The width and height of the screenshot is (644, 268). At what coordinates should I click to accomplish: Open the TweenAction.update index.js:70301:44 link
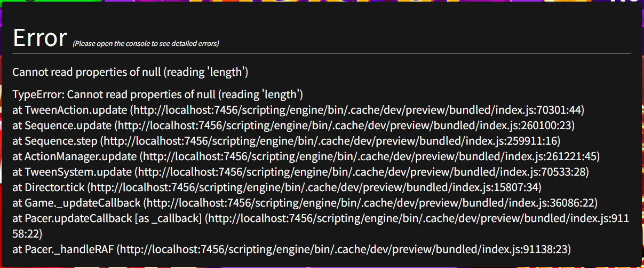(357, 111)
